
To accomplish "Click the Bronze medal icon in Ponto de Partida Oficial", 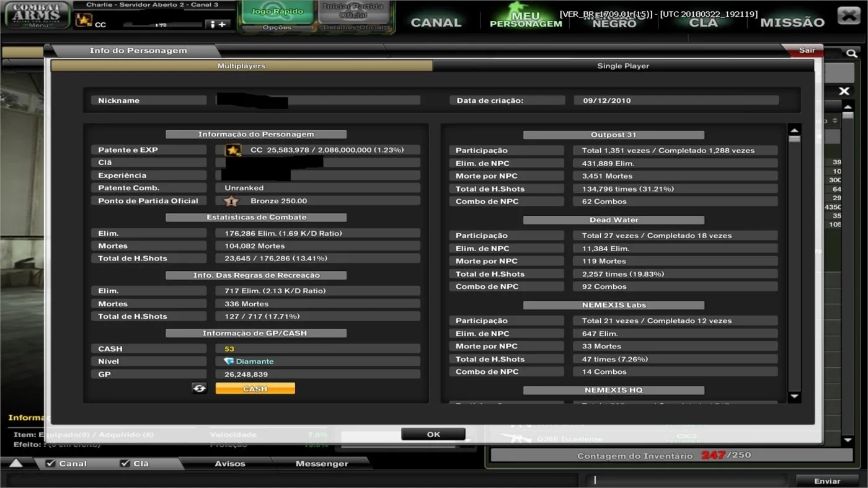I will (x=231, y=201).
